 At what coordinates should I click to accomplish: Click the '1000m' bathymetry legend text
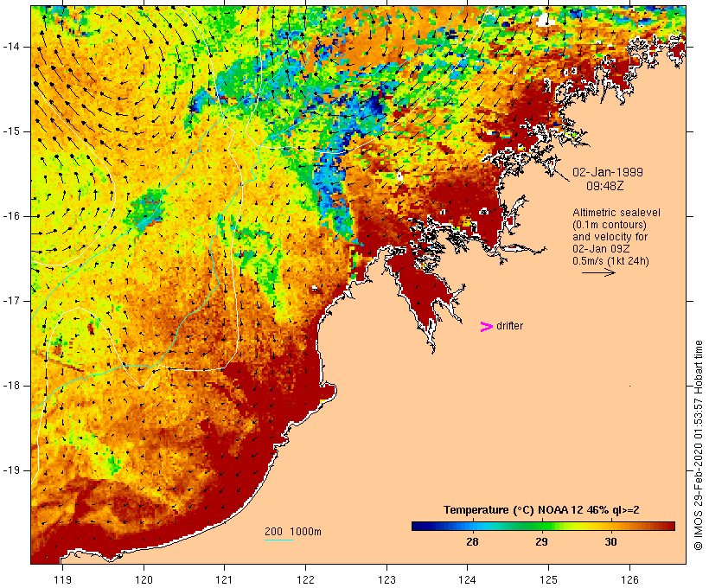pyautogui.click(x=305, y=532)
